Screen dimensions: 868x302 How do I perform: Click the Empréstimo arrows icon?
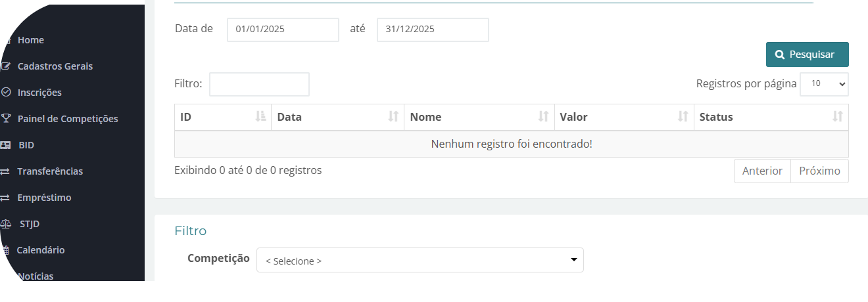coord(5,198)
